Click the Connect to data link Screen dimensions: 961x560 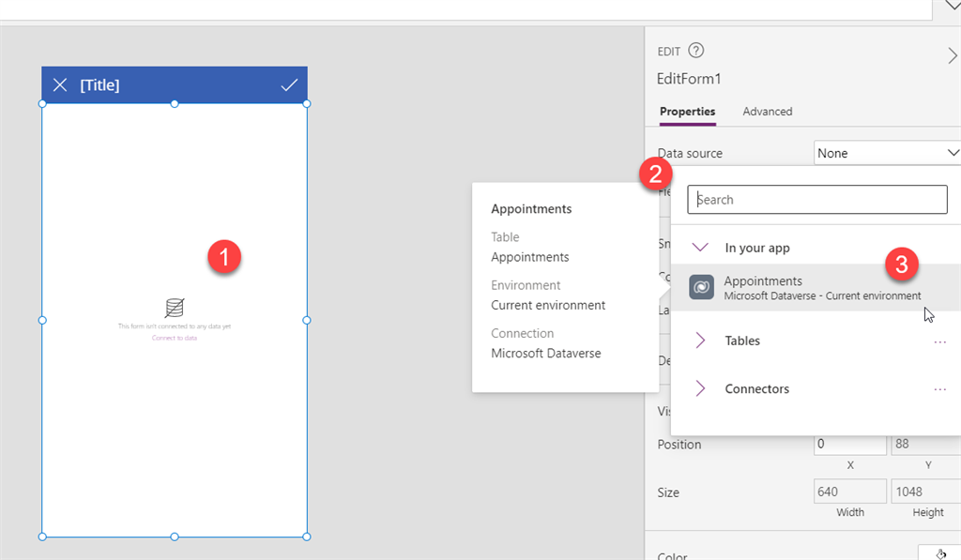(174, 340)
